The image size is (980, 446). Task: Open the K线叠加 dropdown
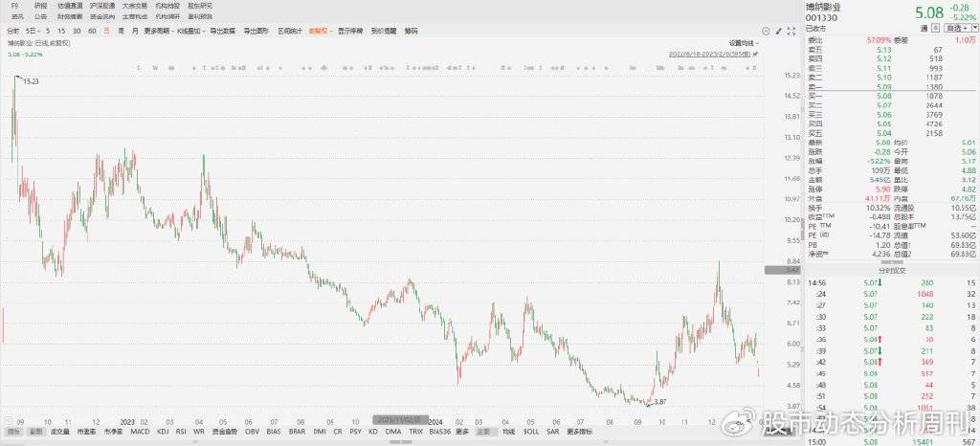[x=190, y=31]
